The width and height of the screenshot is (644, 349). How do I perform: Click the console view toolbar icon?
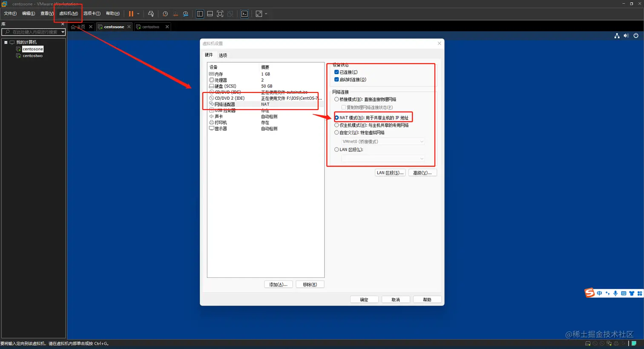point(244,14)
